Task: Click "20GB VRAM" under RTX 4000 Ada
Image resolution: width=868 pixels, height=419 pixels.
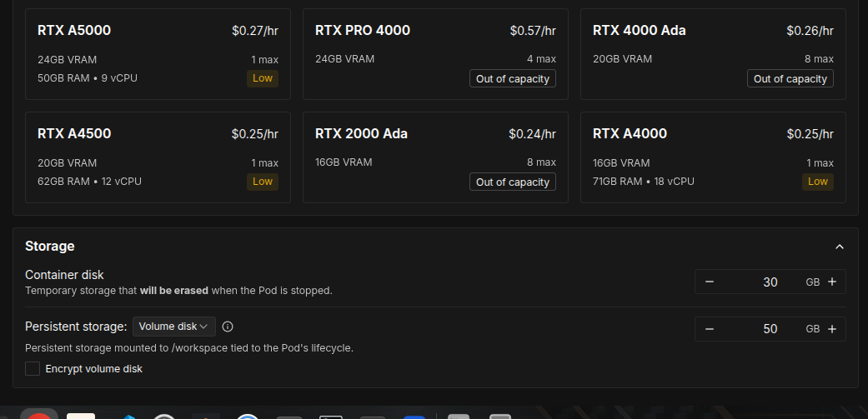Action: coord(622,59)
